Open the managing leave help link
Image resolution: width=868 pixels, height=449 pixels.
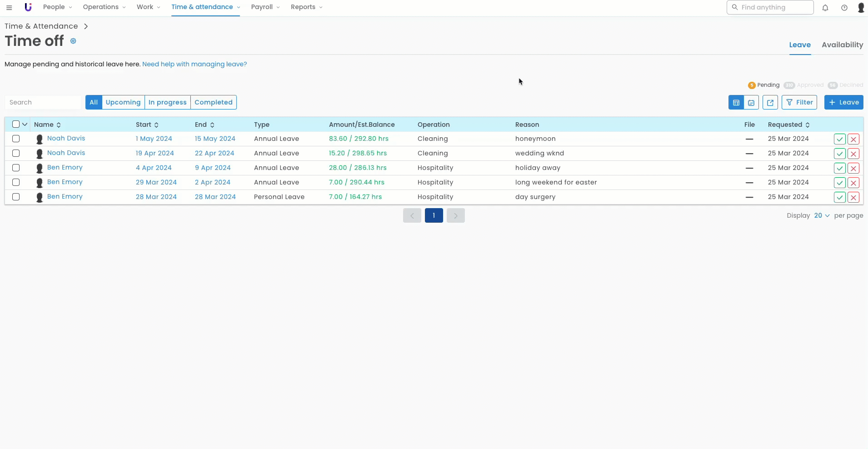coord(195,65)
